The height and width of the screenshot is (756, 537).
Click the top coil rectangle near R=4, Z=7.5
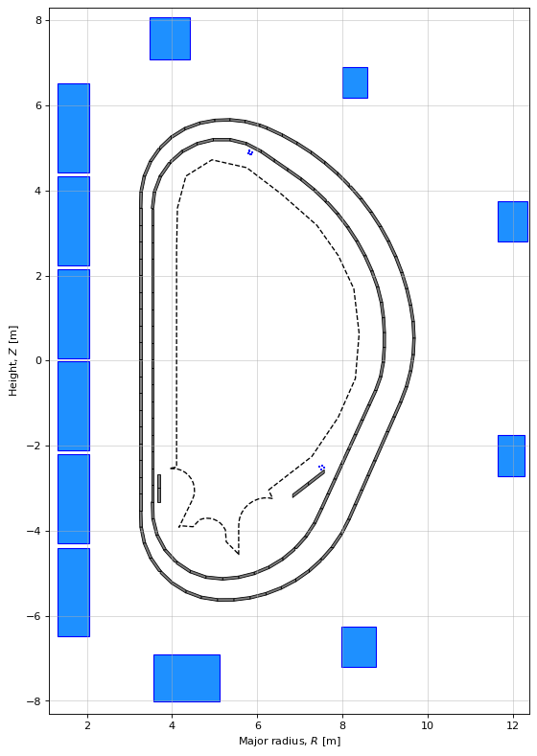pyautogui.click(x=170, y=38)
